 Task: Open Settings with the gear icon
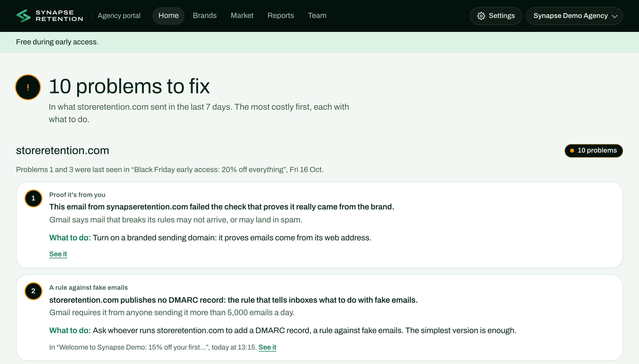496,16
